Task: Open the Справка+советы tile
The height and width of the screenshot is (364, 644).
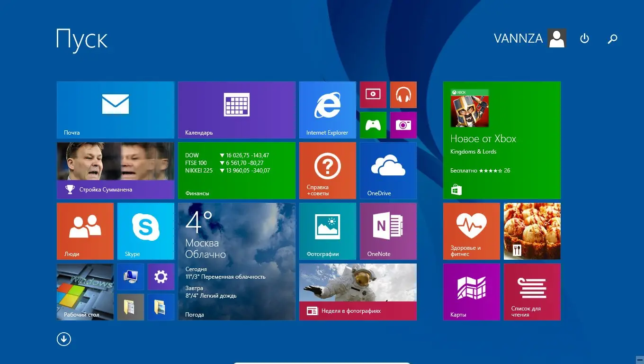Action: [327, 170]
